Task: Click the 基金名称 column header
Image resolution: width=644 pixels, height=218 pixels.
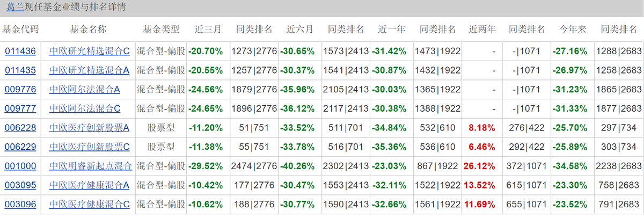Action: (89, 29)
